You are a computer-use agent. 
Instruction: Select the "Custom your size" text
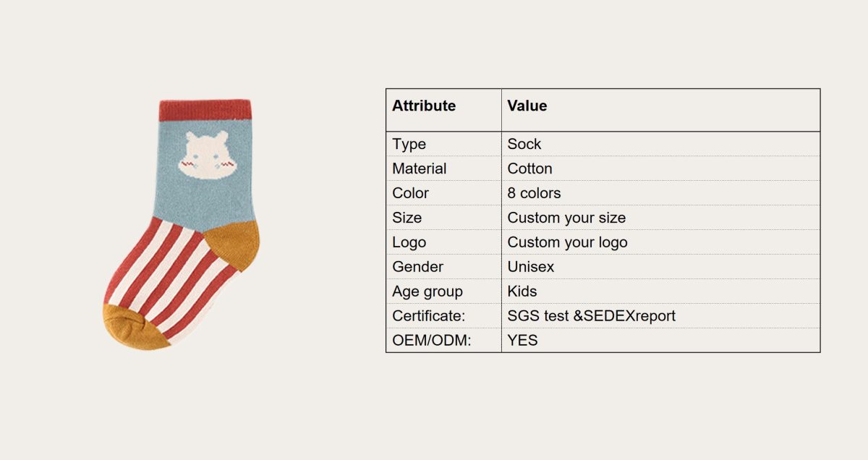tap(566, 218)
